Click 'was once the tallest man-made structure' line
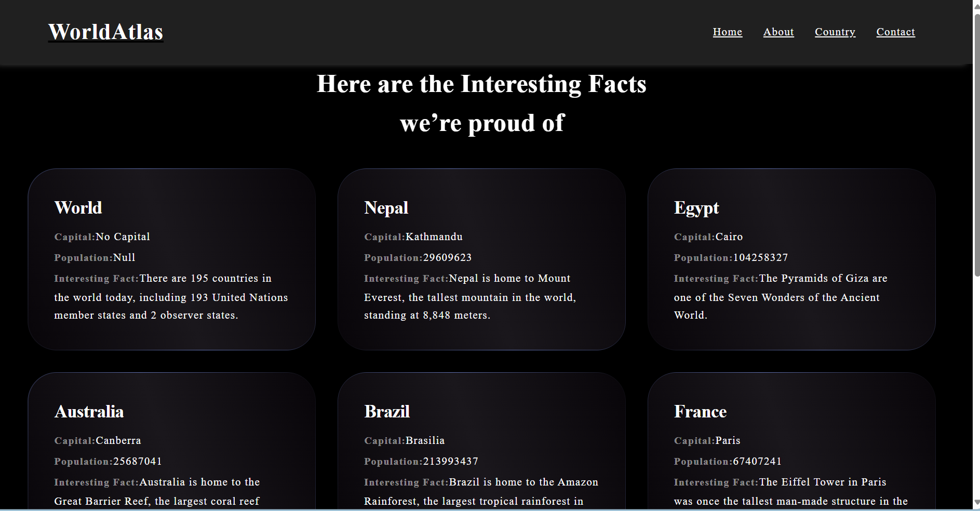Image resolution: width=980 pixels, height=511 pixels. coord(790,501)
